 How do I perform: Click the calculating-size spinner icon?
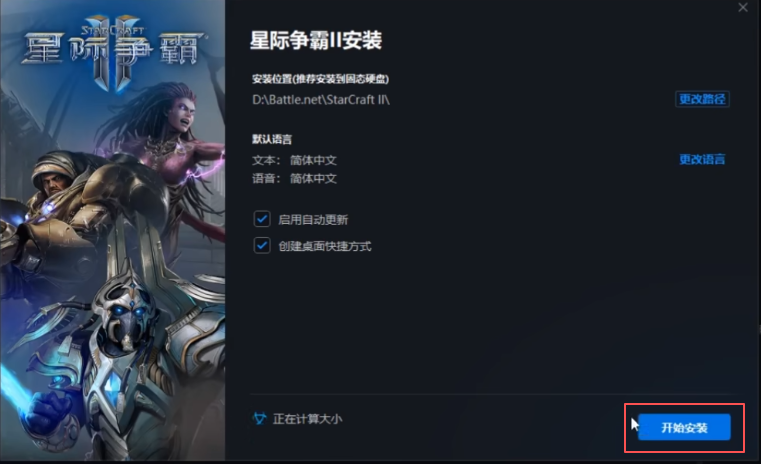pos(260,418)
